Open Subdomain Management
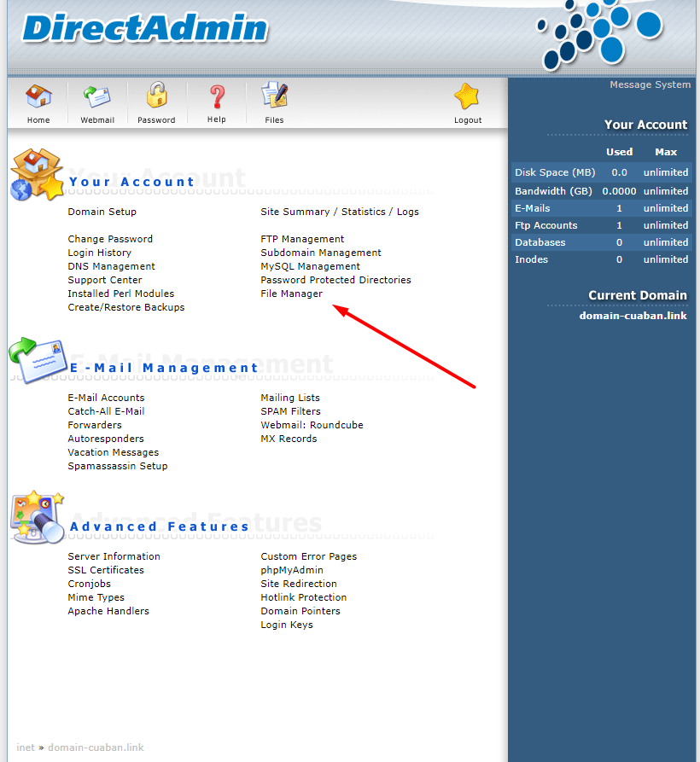 point(321,253)
